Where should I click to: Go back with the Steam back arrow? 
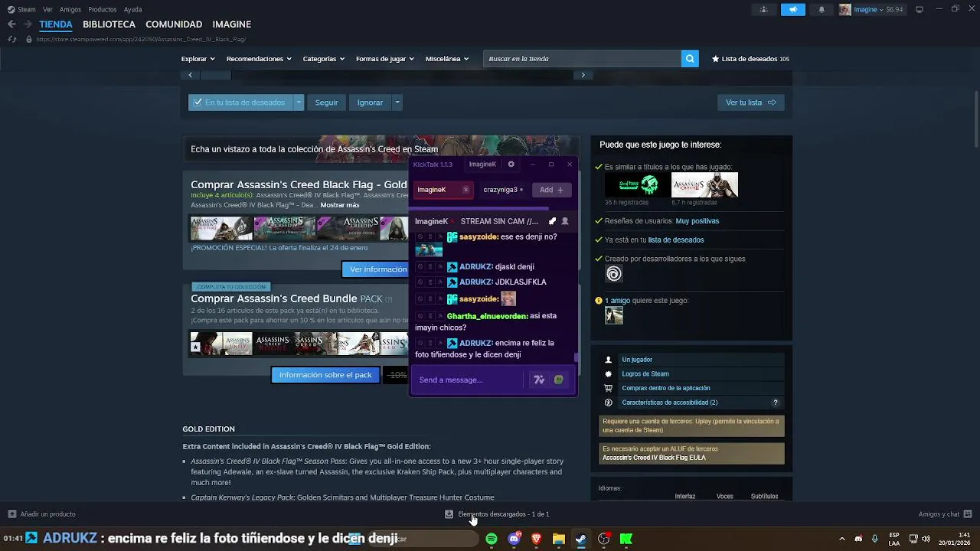click(x=11, y=24)
